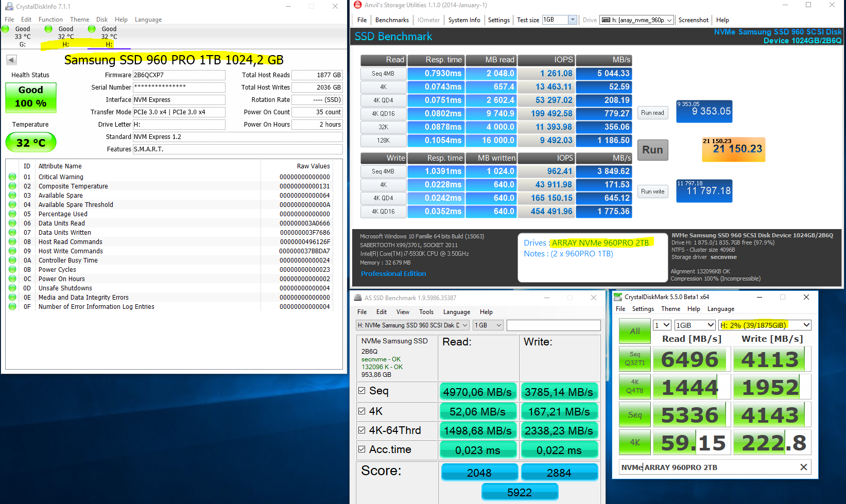Screen dimensions: 846x504
Task: Open Language menu in CrystalDiskInfo
Action: (148, 20)
